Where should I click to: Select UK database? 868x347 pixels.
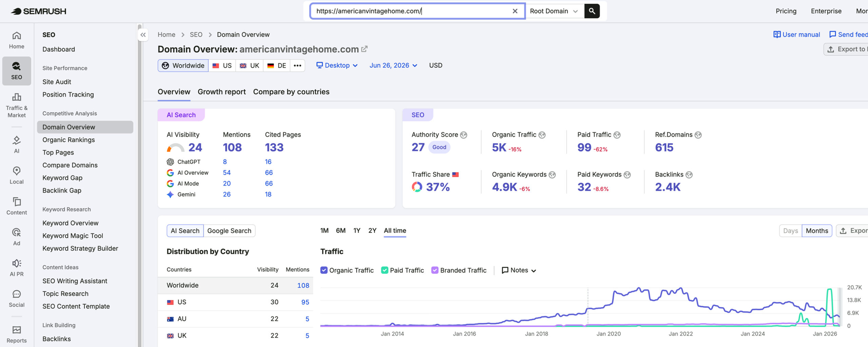[250, 66]
